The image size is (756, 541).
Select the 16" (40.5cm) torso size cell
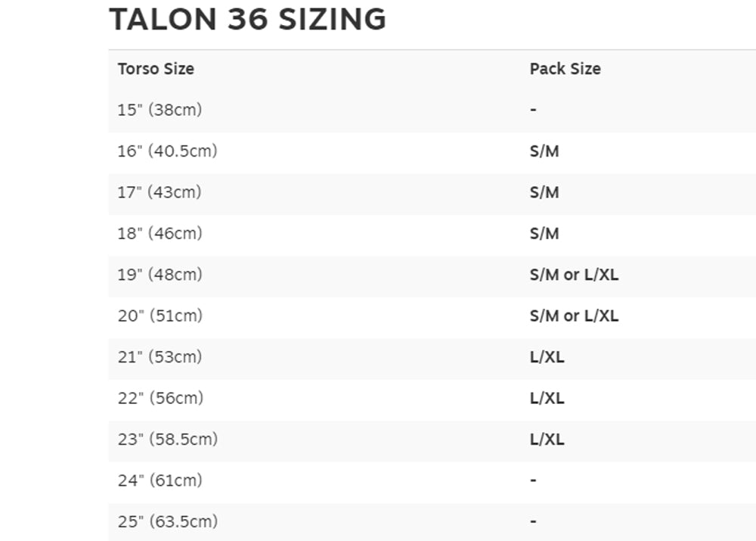(167, 151)
